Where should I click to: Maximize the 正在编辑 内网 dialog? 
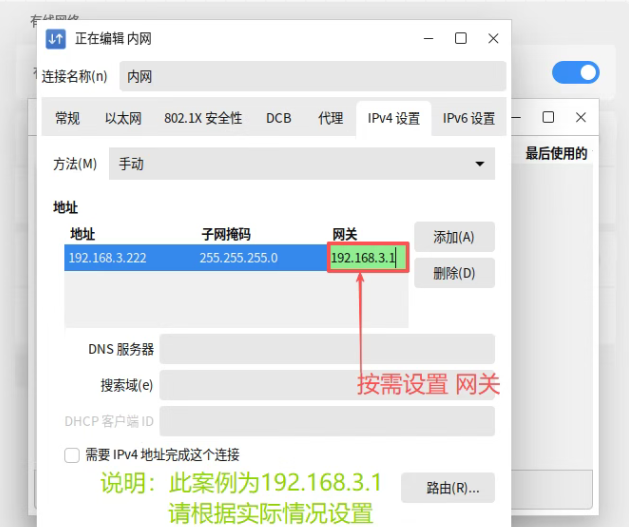460,38
